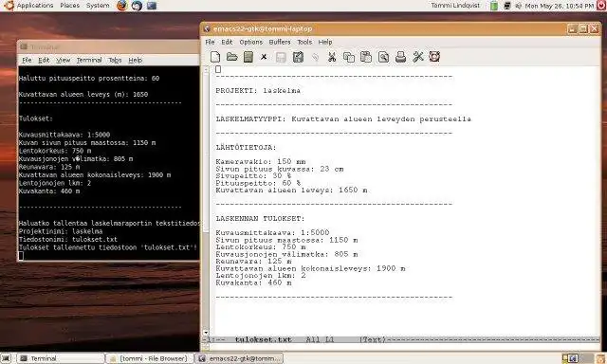The width and height of the screenshot is (607, 364).
Task: Click the date and time clock
Action: [x=559, y=6]
